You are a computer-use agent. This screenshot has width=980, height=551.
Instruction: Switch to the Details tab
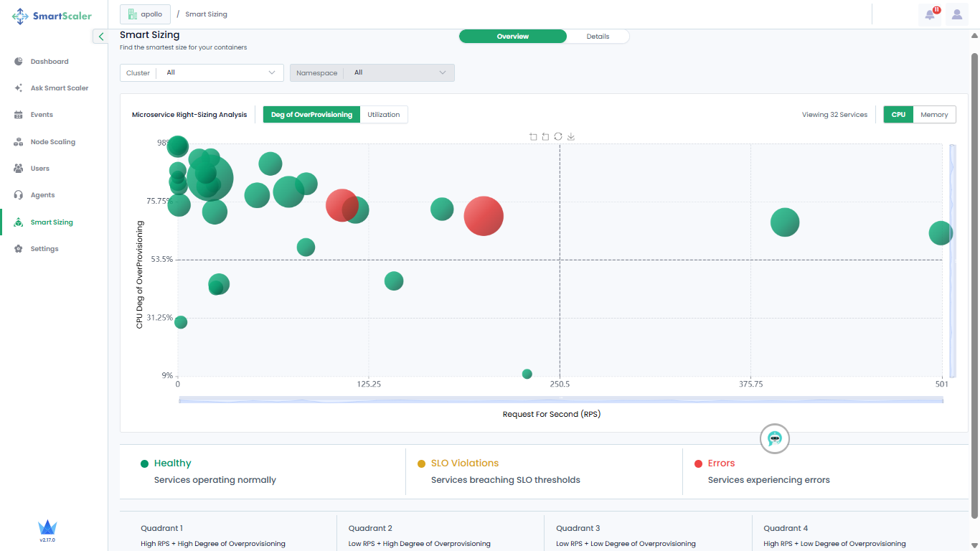(x=598, y=37)
